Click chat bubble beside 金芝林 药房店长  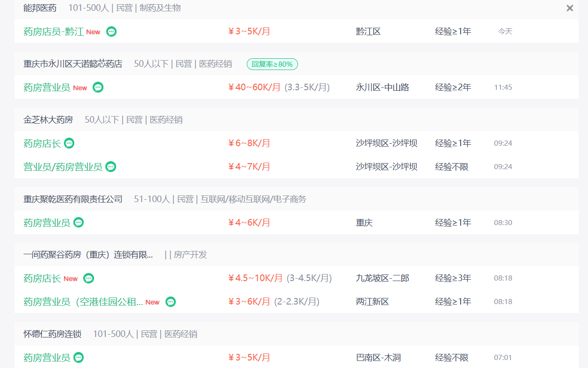click(x=69, y=143)
